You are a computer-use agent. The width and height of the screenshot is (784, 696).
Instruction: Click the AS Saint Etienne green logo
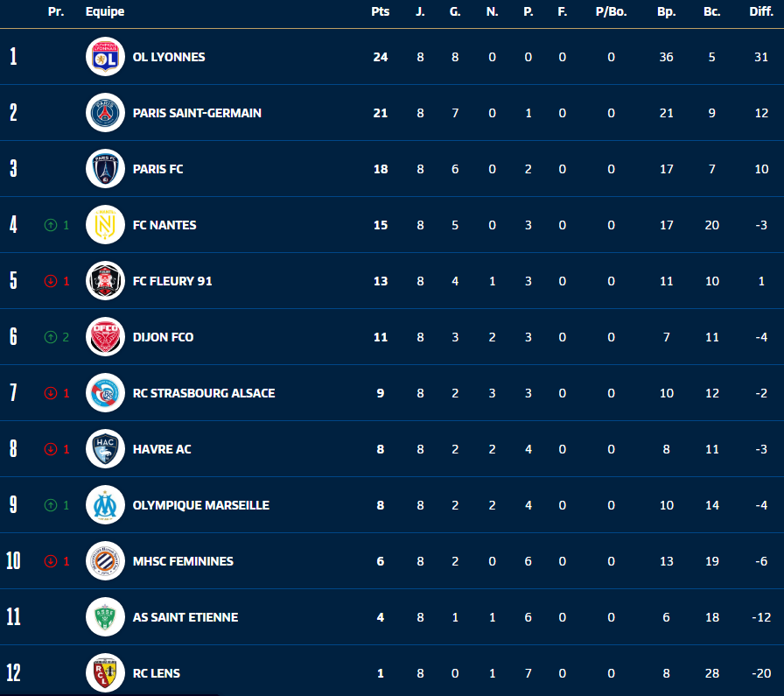click(x=105, y=617)
